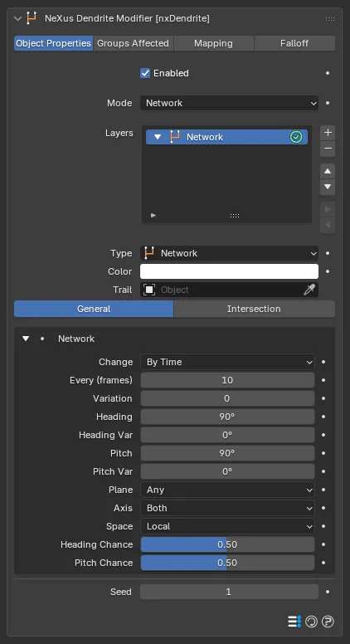Open the presets list icon at bottom
The image size is (350, 644).
[x=294, y=622]
